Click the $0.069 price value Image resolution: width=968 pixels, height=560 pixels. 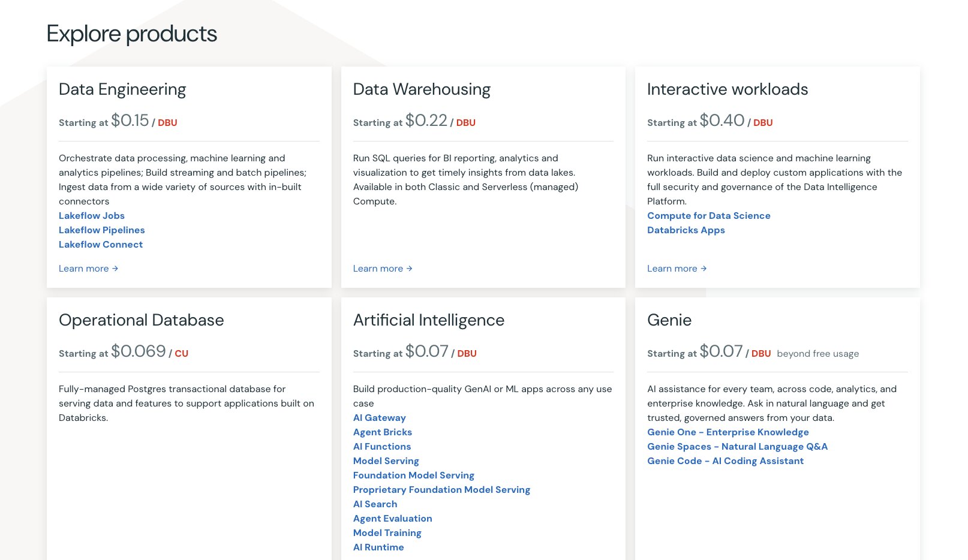coord(139,351)
